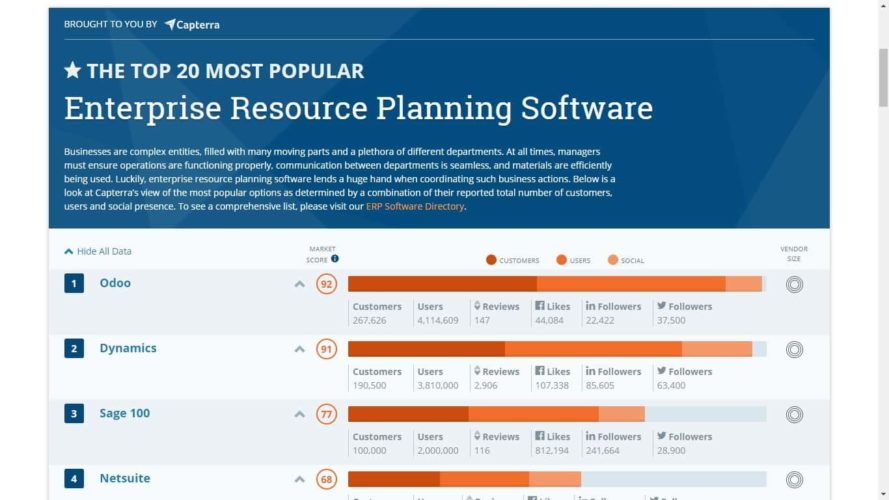Toggle the Social legend dot
Screen dimensions: 889x500
click(x=612, y=260)
